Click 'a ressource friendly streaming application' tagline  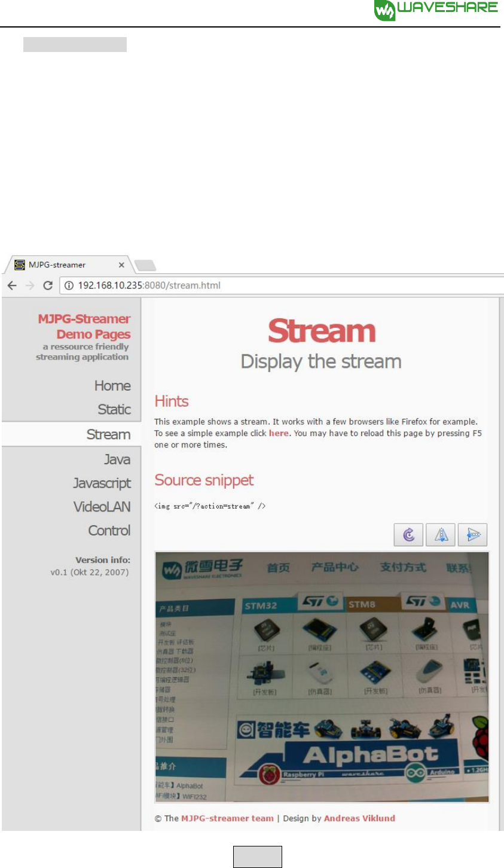[83, 352]
